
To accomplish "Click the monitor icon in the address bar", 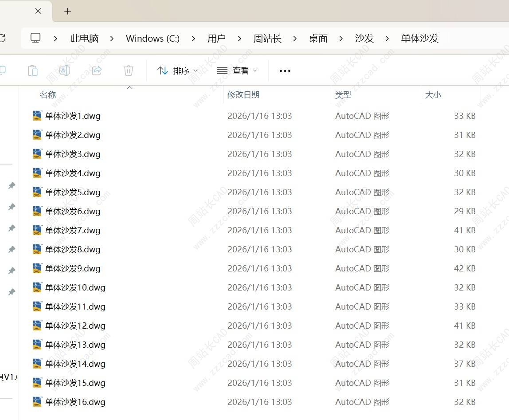I will click(35, 38).
